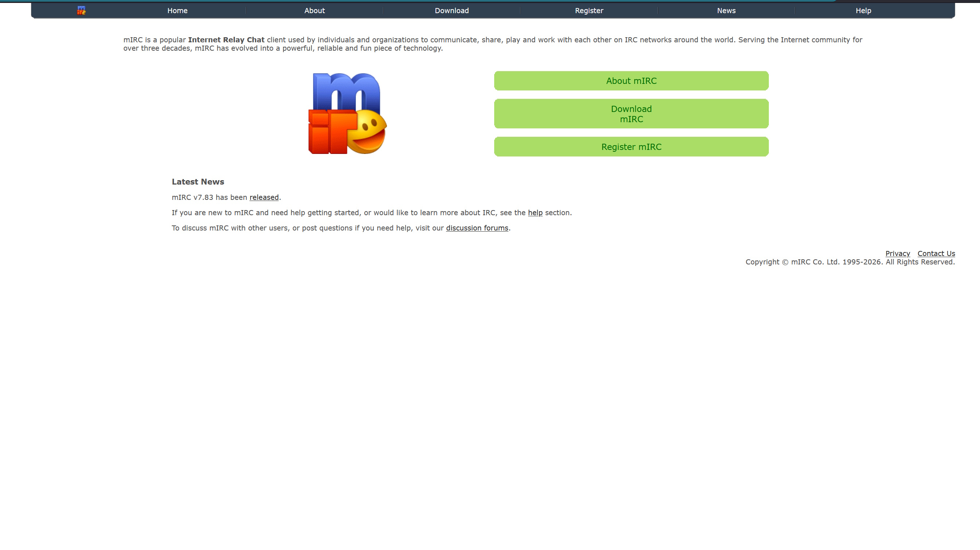Open the Register page from navigation
Image resolution: width=980 pixels, height=550 pixels.
click(589, 10)
